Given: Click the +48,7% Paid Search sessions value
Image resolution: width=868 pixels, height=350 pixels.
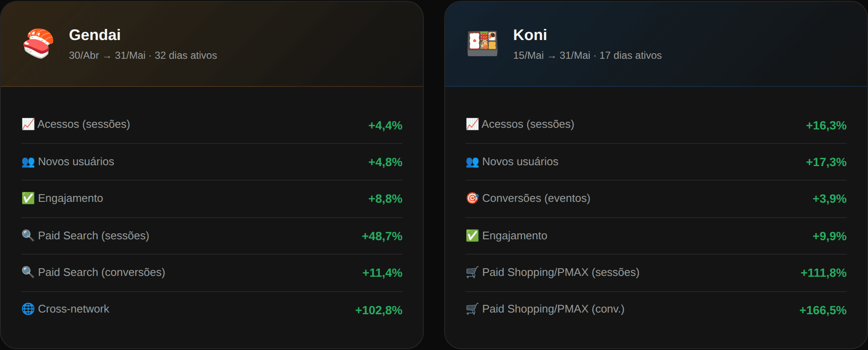Looking at the screenshot, I should (382, 236).
